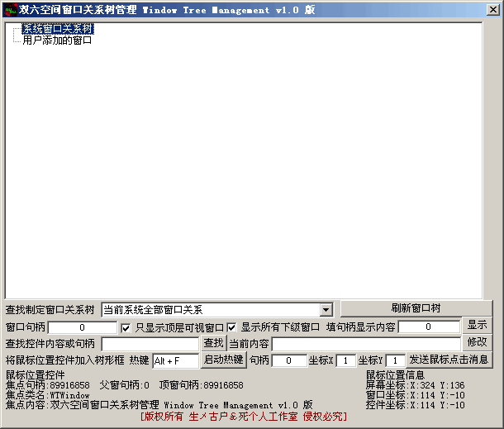504x429 pixels.
Task: Click the 顶窗句柄:89916858 text
Action: (202, 385)
